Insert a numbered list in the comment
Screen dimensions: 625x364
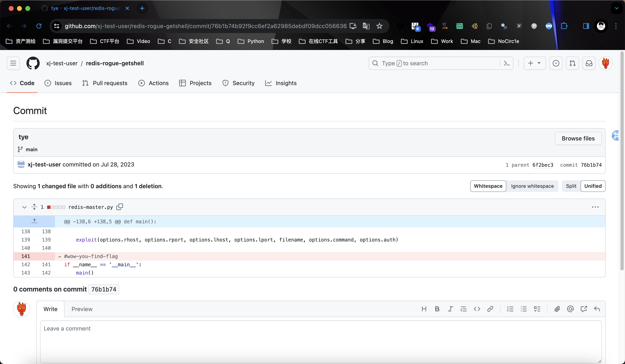coord(510,309)
